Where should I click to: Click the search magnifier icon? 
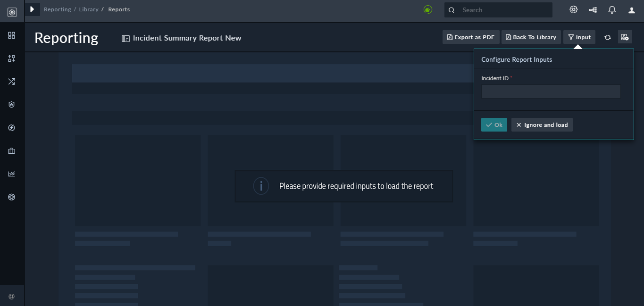(x=452, y=10)
